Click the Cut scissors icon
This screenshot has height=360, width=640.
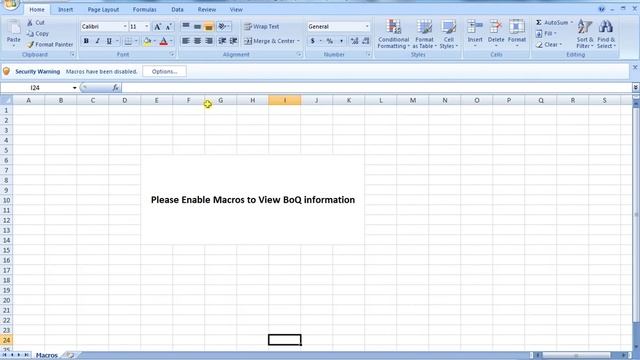30,23
